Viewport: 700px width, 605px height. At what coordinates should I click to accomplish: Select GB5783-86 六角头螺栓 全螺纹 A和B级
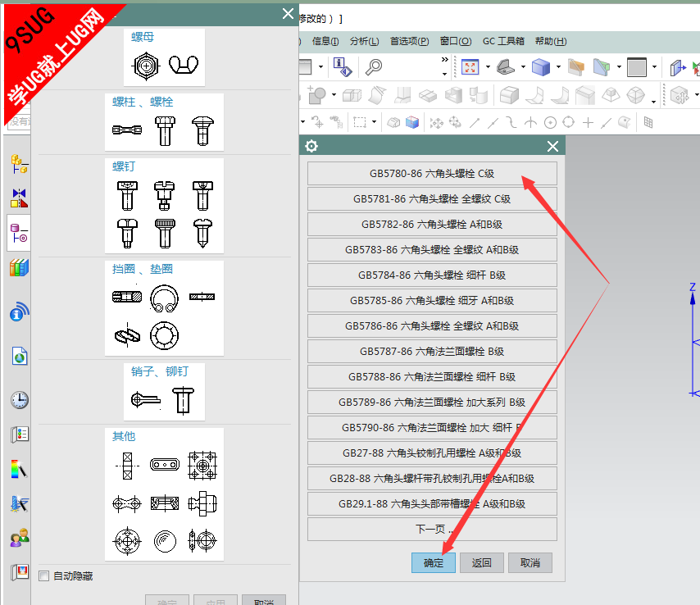[x=432, y=250]
